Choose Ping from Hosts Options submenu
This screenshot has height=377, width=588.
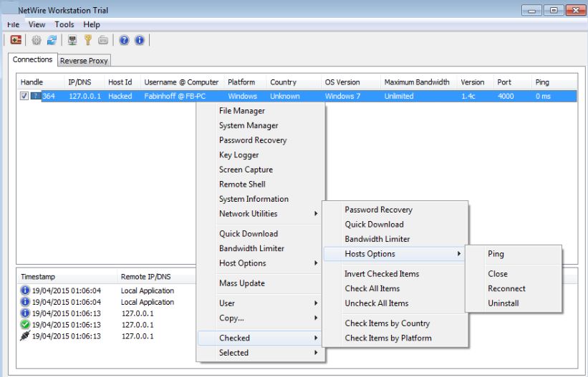point(496,254)
